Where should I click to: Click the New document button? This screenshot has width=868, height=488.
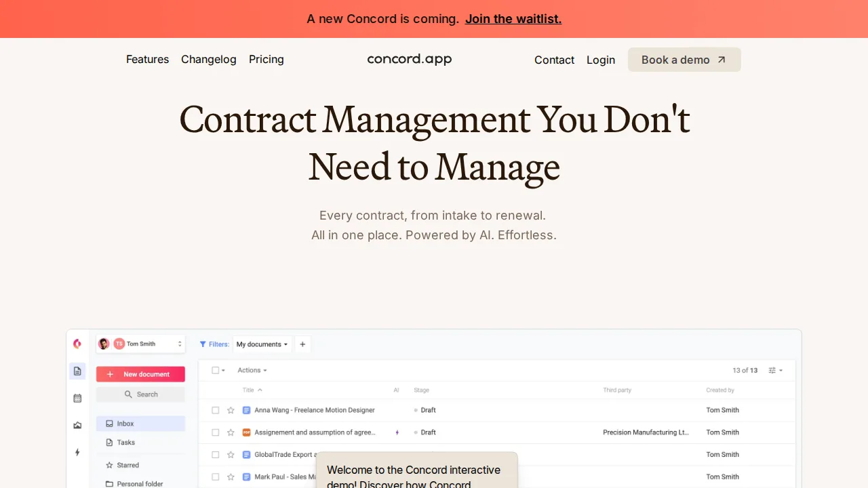point(140,374)
